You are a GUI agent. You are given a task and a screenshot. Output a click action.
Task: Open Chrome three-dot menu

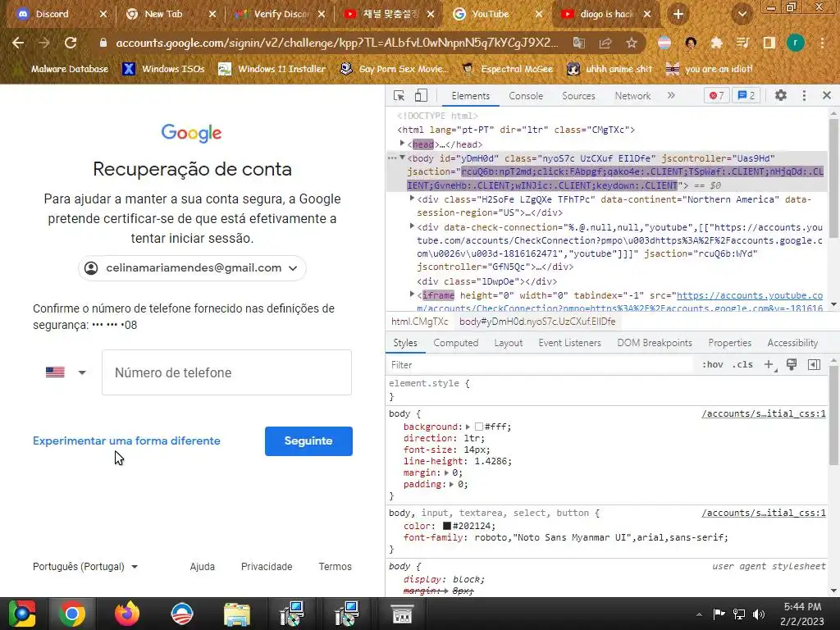(x=822, y=43)
